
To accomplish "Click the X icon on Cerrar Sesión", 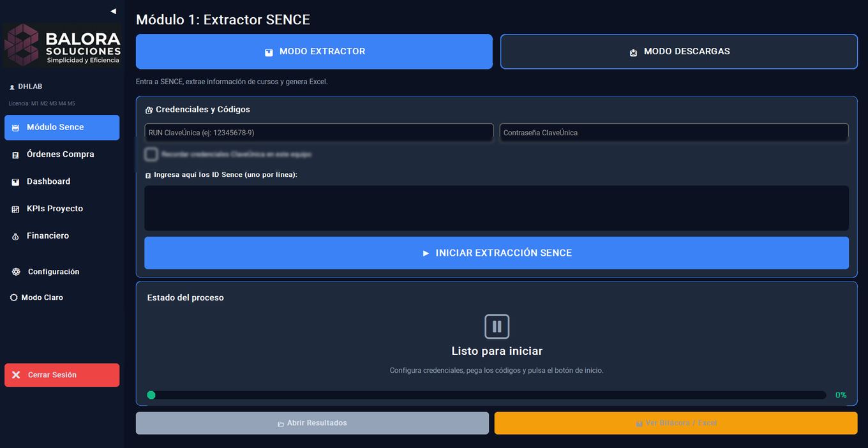I will point(16,375).
